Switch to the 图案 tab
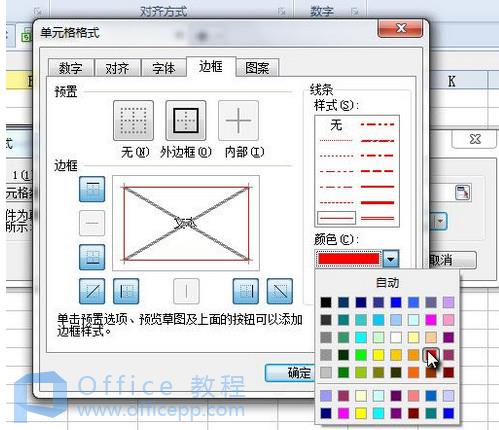The height and width of the screenshot is (430, 499). [257, 68]
